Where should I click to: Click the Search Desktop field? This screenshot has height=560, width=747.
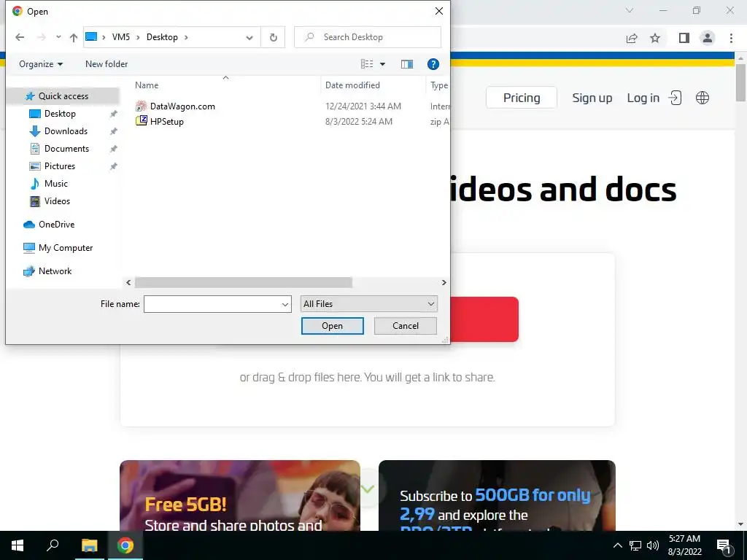[x=368, y=37]
